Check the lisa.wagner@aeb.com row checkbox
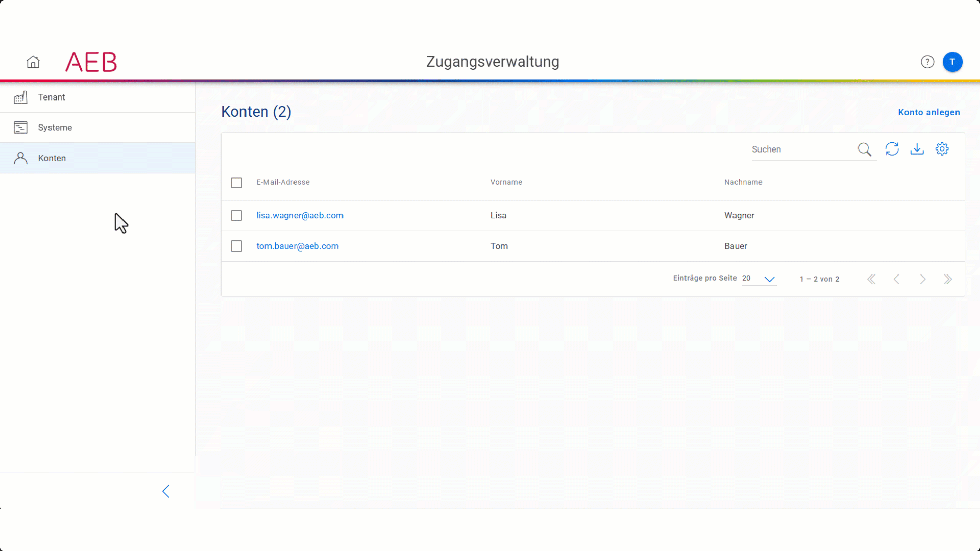This screenshot has height=551, width=980. (x=236, y=215)
